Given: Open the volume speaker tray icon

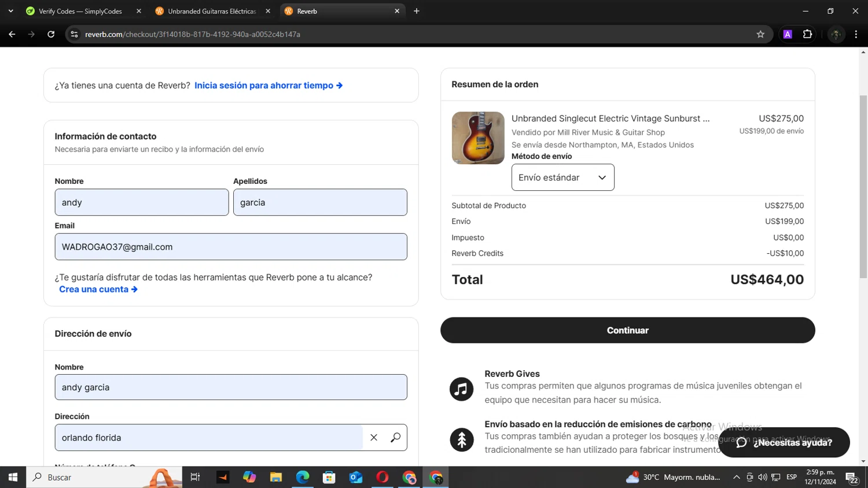Looking at the screenshot, I should [762, 477].
